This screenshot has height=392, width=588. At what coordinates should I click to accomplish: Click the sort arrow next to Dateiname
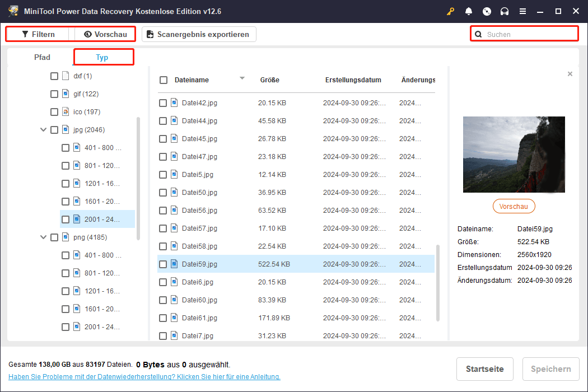pos(242,78)
